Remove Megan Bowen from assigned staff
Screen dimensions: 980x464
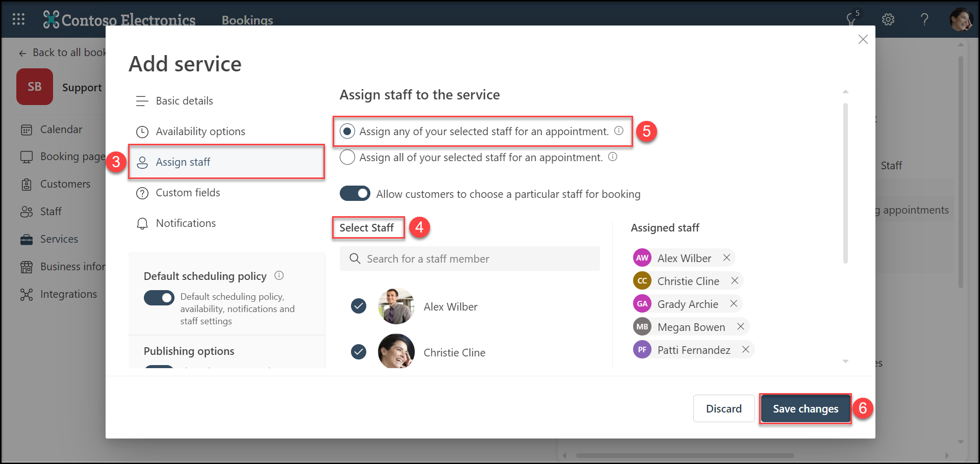pyautogui.click(x=740, y=327)
